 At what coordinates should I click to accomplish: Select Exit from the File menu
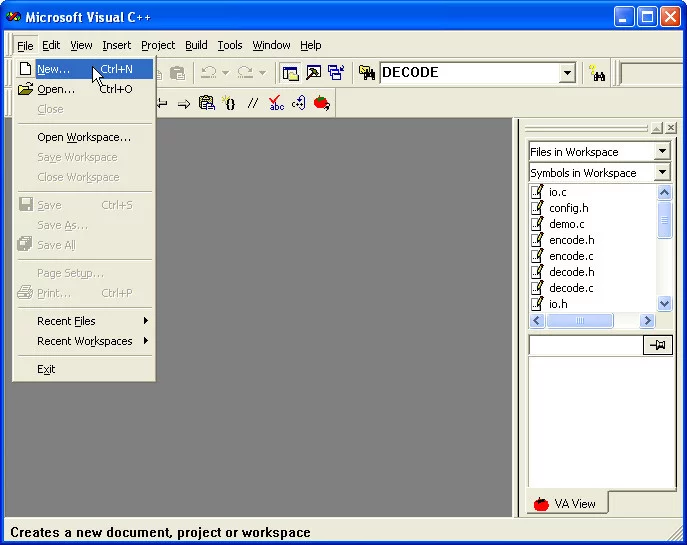point(85,369)
